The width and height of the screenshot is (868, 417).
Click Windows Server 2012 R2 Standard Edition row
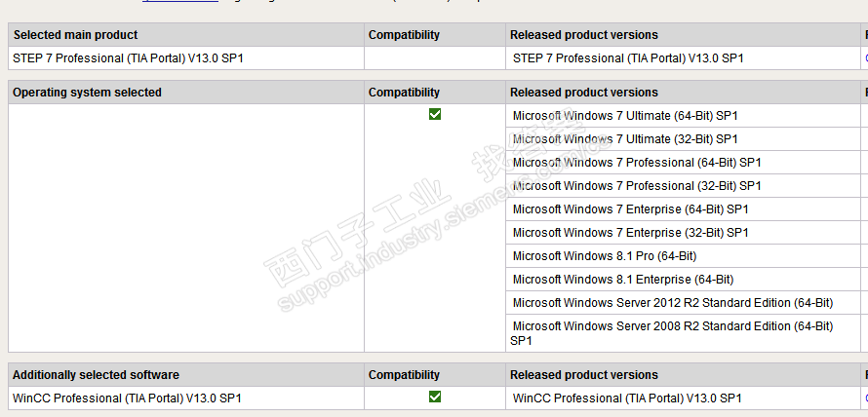coord(673,303)
